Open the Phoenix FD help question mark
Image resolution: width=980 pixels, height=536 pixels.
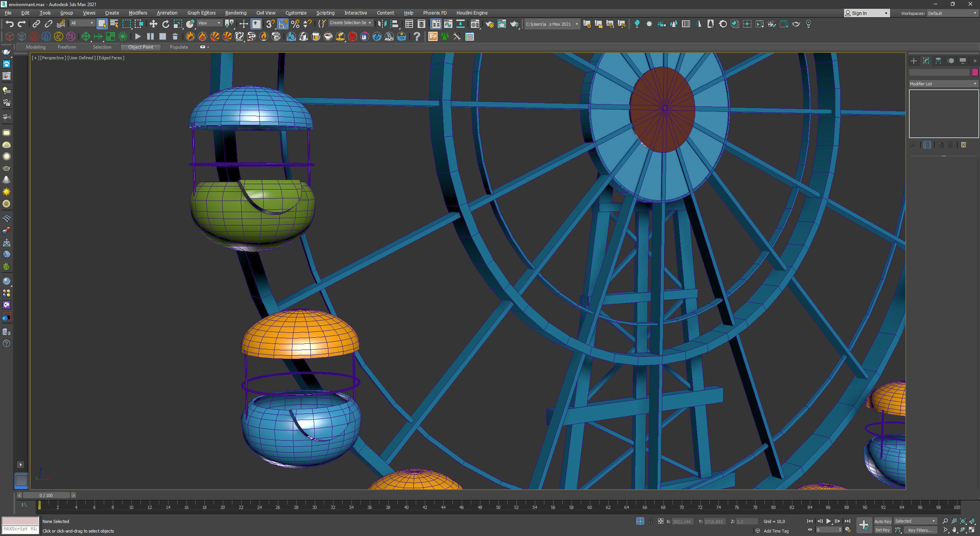click(x=416, y=37)
